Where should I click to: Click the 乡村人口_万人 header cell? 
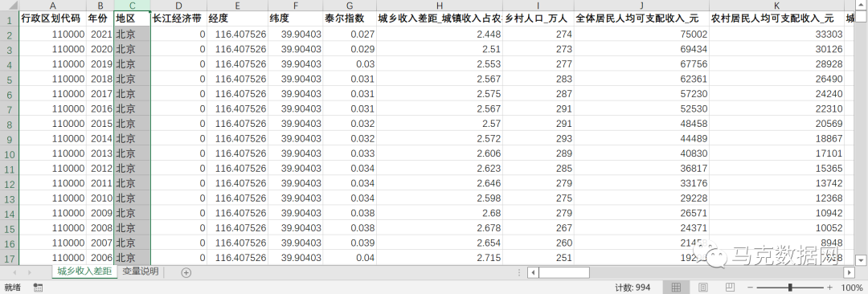coord(538,18)
